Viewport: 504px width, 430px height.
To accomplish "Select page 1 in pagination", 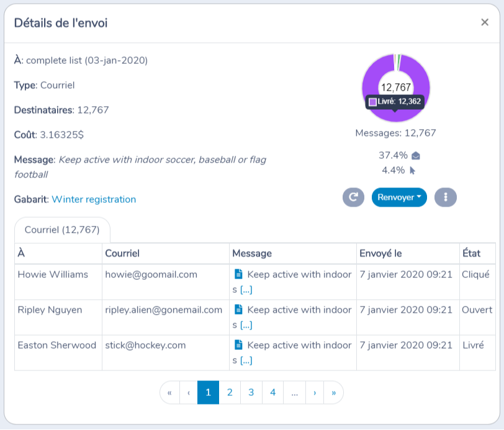I will [209, 392].
